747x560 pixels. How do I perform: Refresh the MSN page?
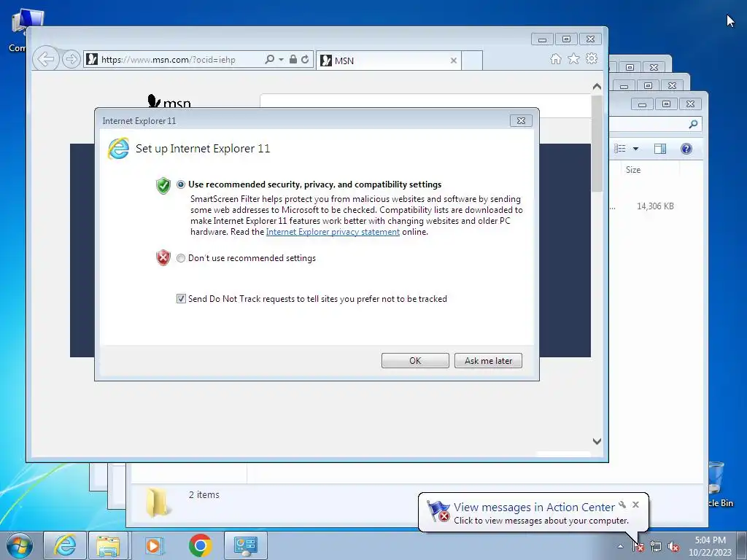point(305,60)
